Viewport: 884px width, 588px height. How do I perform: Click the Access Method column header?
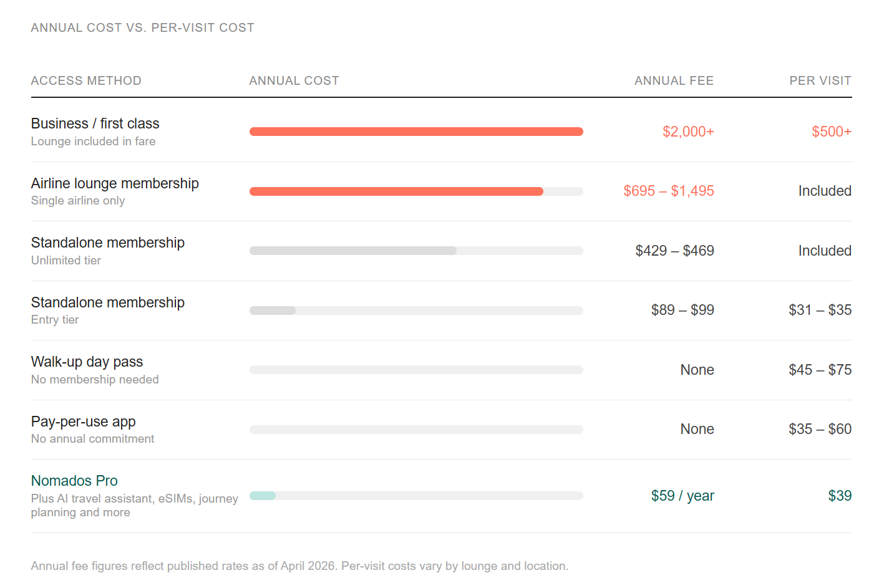coord(86,80)
